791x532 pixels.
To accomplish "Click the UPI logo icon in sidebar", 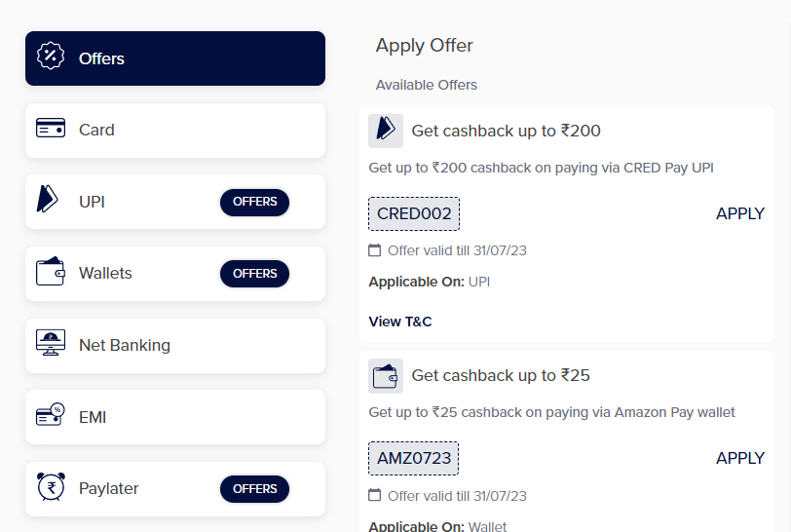I will click(47, 202).
